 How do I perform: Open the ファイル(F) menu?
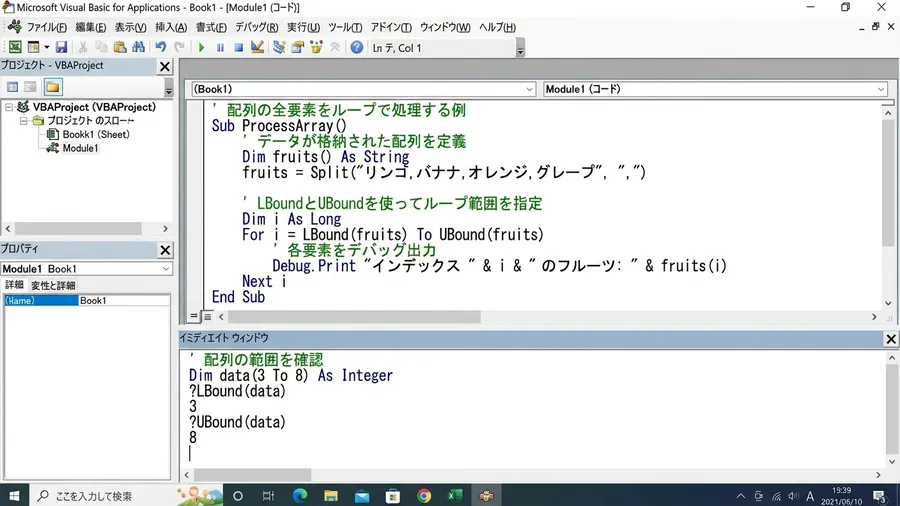coord(47,27)
